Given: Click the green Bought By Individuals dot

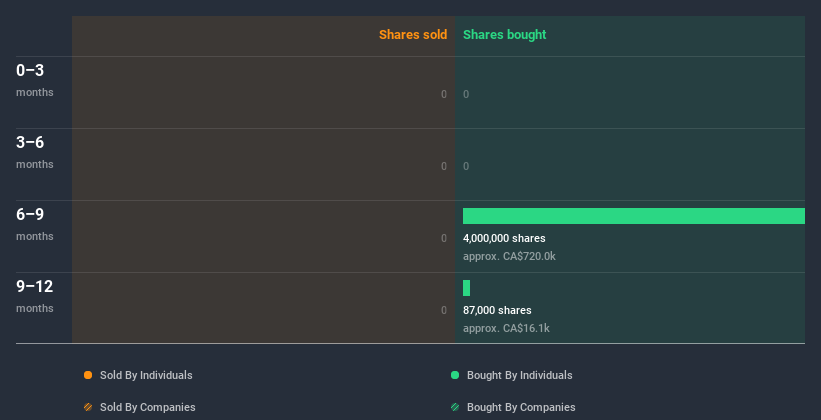Looking at the screenshot, I should tap(455, 375).
